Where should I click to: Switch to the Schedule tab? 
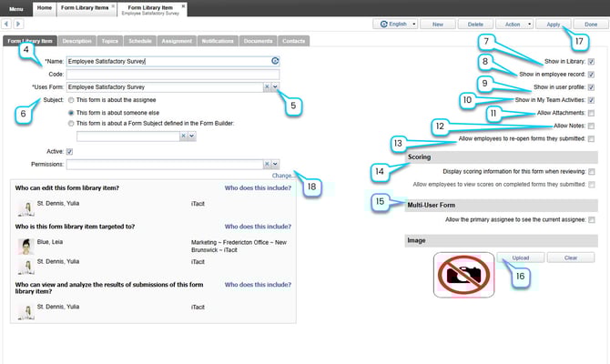click(x=140, y=41)
